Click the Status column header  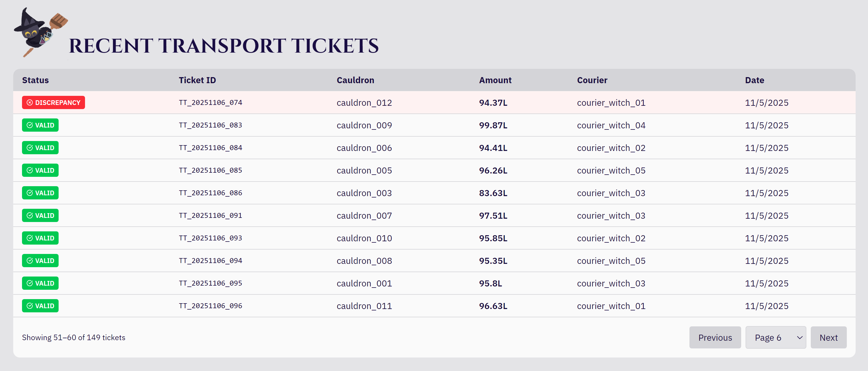[x=35, y=80]
